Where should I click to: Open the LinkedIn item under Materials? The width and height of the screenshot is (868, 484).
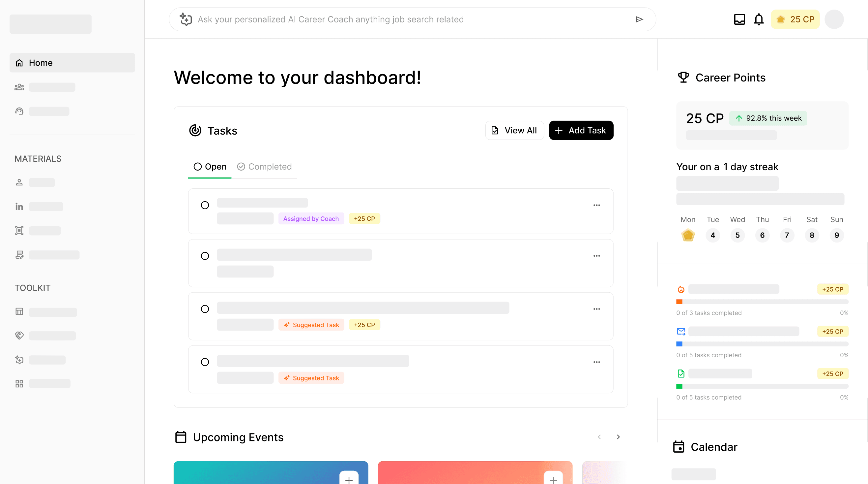(x=19, y=207)
